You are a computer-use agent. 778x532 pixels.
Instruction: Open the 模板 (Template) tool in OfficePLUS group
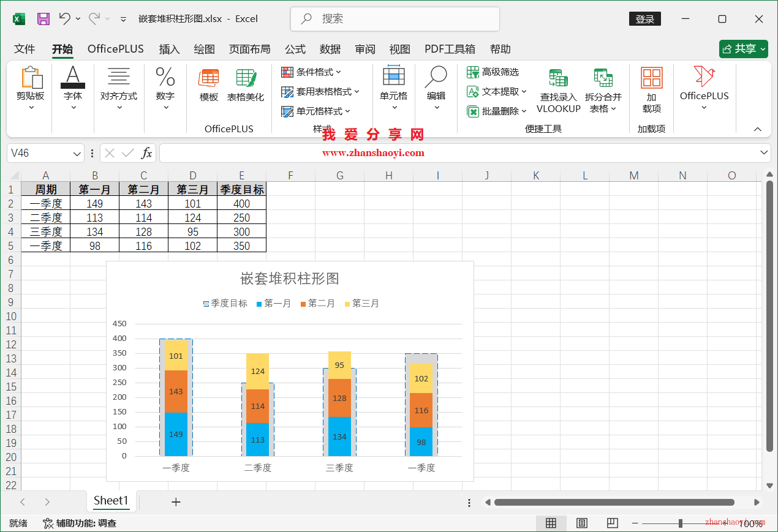(x=208, y=86)
